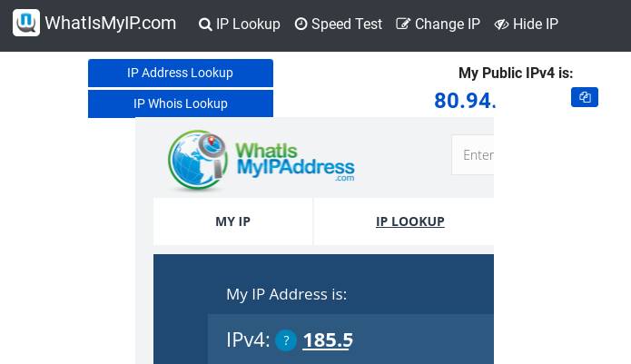Viewport: 631px width, 364px height.
Task: Click the WhatIsMyIP.com site title text
Action: pyautogui.click(x=110, y=24)
